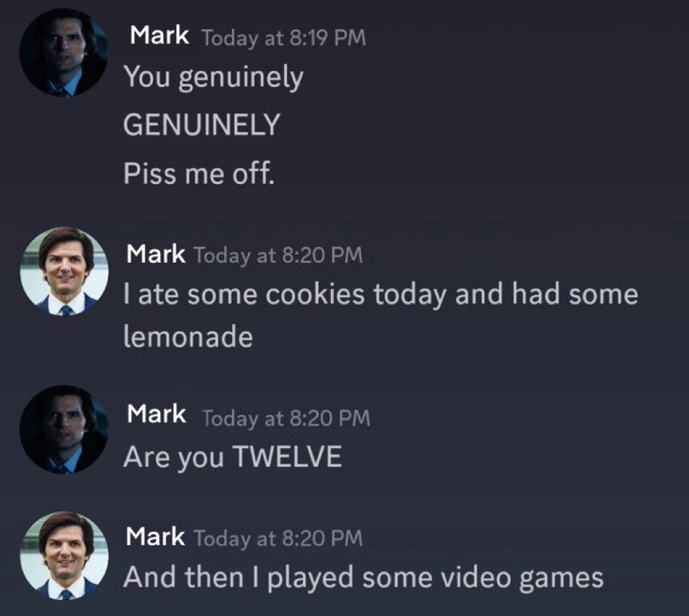689x616 pixels.
Task: Click the 'I ate some cookies today' line
Action: [381, 294]
